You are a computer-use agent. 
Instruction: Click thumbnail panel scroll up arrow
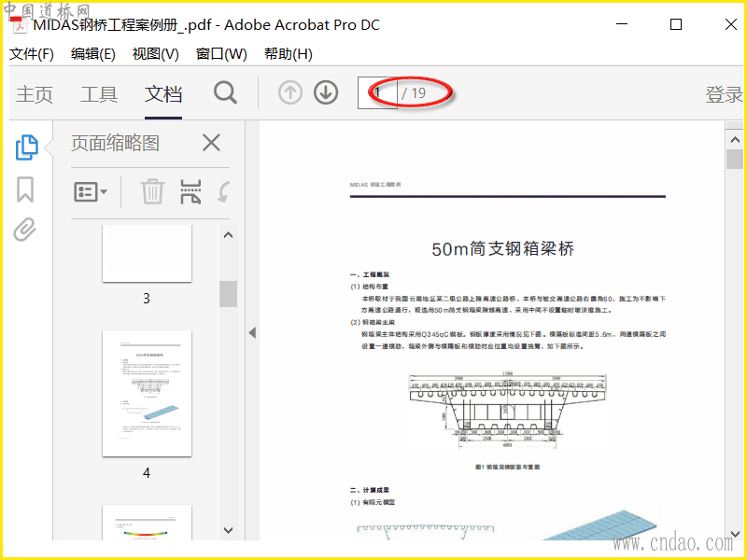228,235
